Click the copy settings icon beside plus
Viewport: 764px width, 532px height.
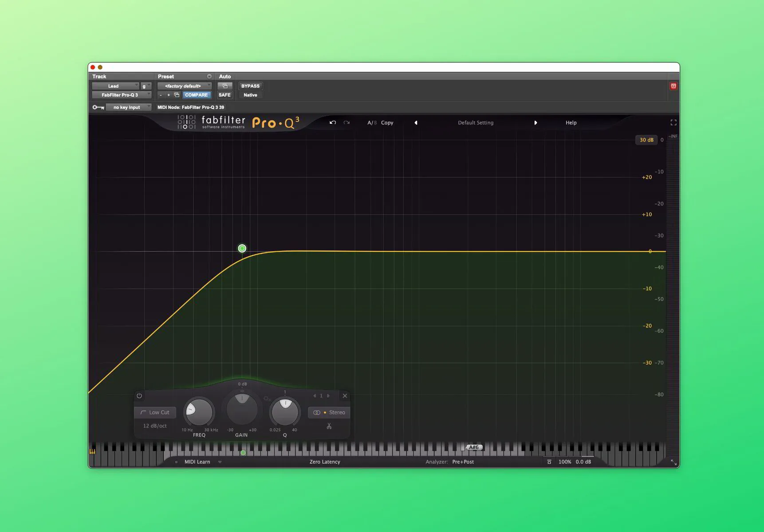[x=177, y=95]
